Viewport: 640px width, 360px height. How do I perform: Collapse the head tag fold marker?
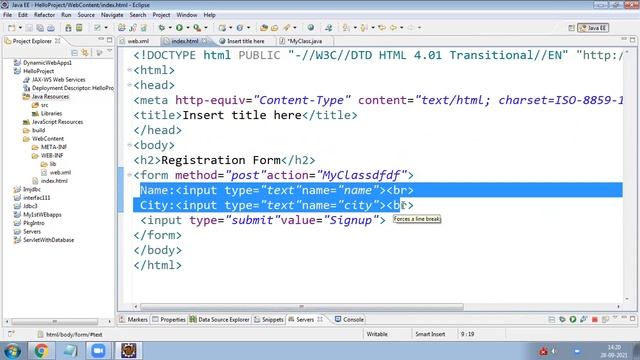pyautogui.click(x=129, y=85)
